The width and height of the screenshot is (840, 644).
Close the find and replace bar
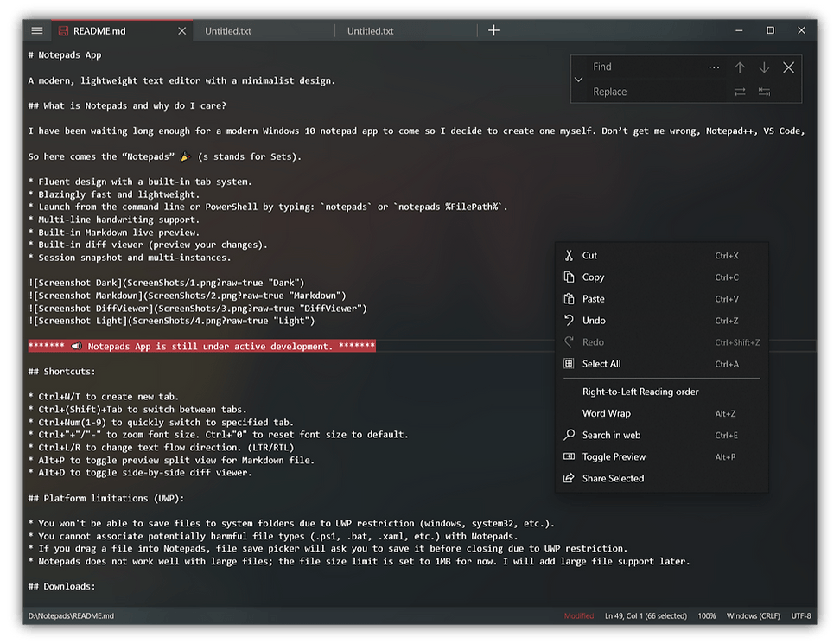[x=788, y=67]
